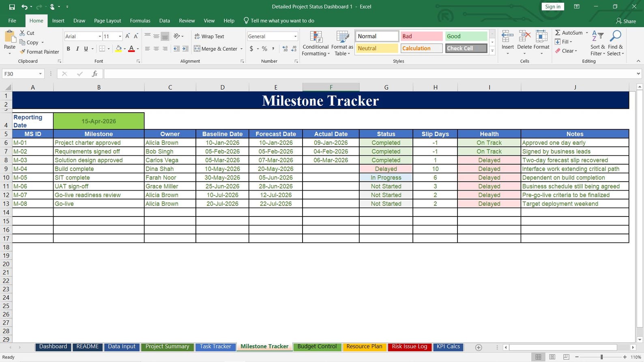Open the Dashboard sheet tab
The height and width of the screenshot is (362, 644).
coord(53,347)
